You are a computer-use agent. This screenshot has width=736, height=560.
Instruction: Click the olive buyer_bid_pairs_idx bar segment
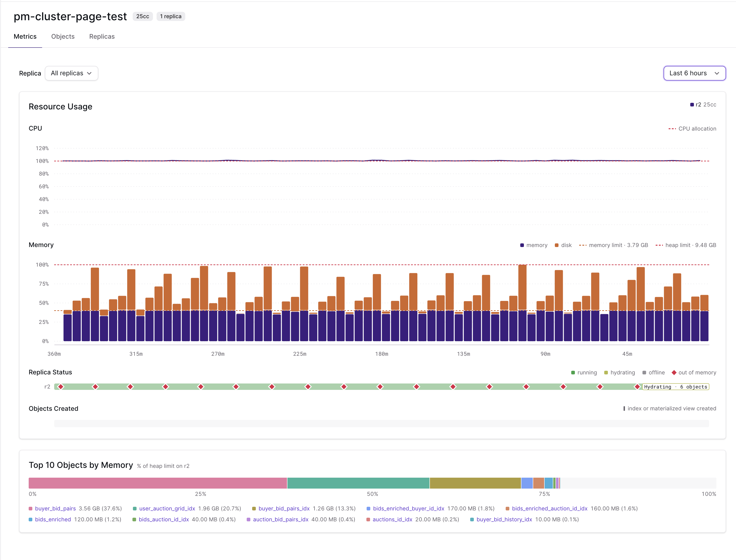coord(475,483)
